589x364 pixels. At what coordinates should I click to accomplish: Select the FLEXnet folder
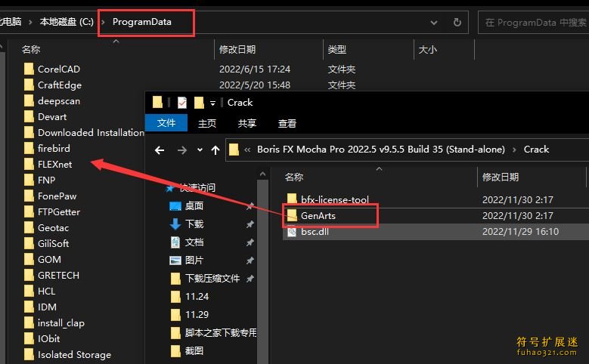coord(48,165)
